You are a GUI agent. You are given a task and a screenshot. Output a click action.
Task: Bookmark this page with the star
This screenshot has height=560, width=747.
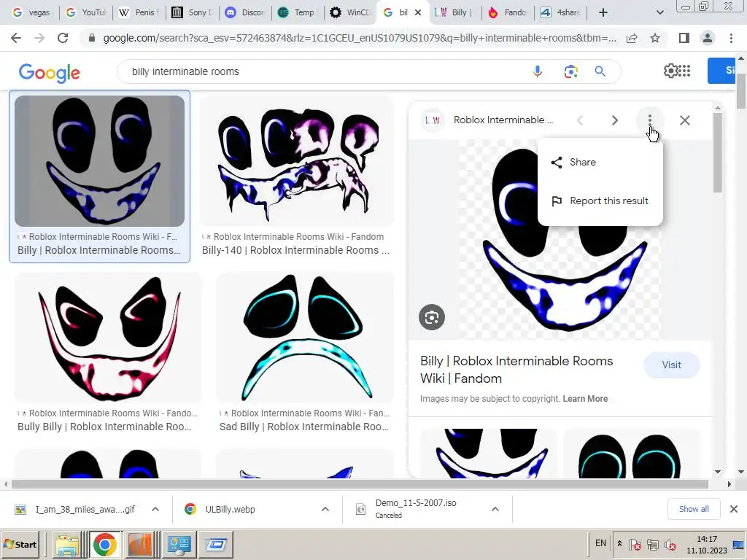pyautogui.click(x=655, y=38)
